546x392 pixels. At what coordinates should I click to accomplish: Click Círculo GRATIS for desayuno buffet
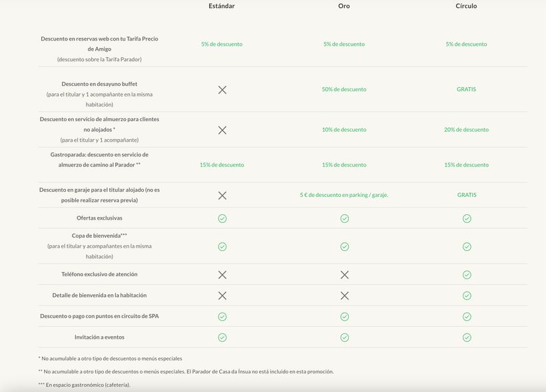pos(466,89)
